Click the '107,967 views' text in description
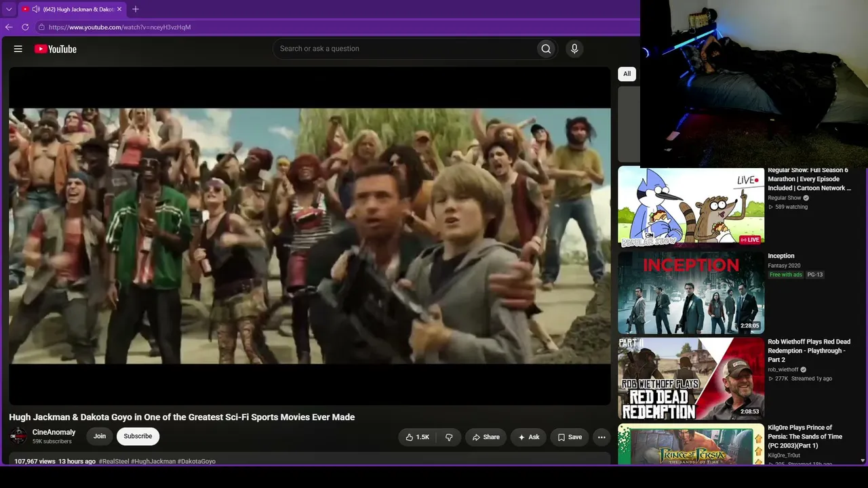Viewport: 868px width, 488px height. (35, 462)
